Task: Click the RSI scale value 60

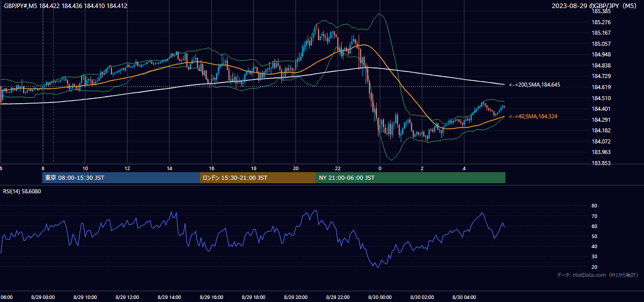Action: pos(594,226)
